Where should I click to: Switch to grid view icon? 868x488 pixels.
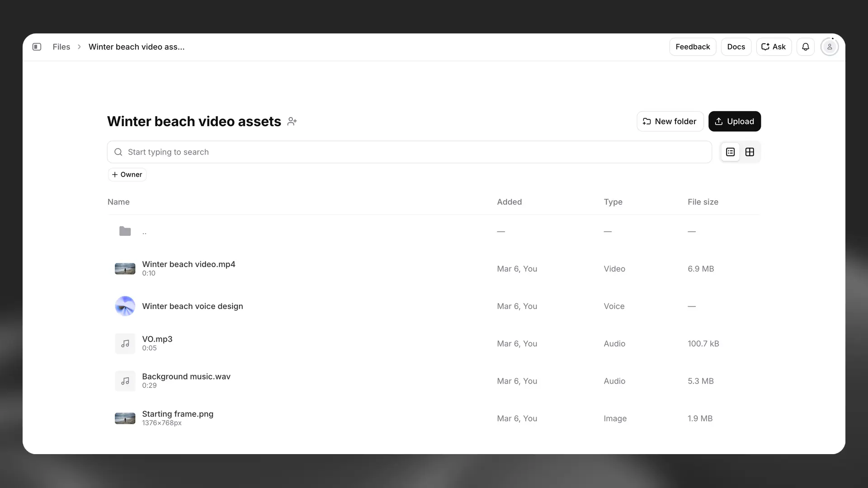click(x=750, y=152)
